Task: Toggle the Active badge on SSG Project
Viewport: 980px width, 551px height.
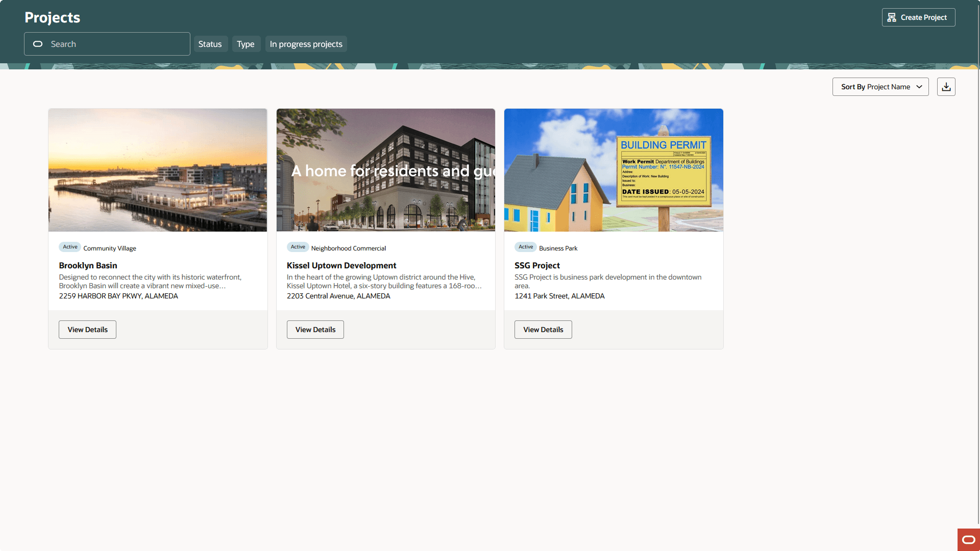Action: coord(525,247)
